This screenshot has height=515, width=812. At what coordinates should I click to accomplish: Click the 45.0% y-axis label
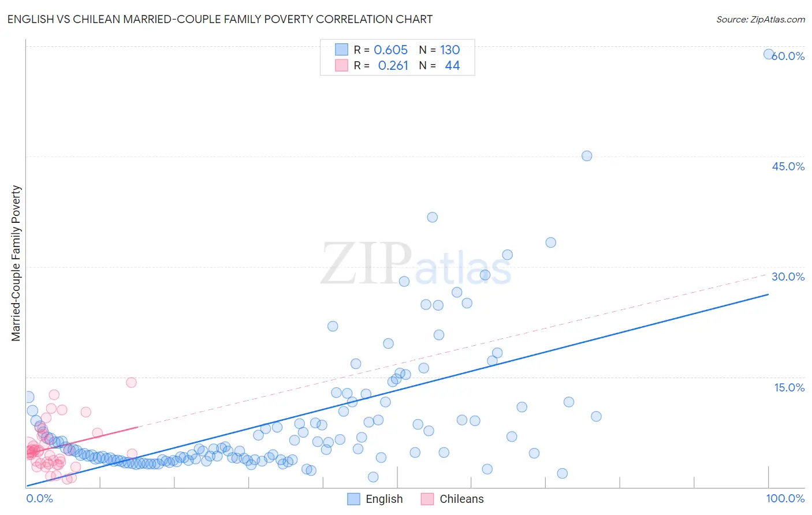pyautogui.click(x=788, y=166)
